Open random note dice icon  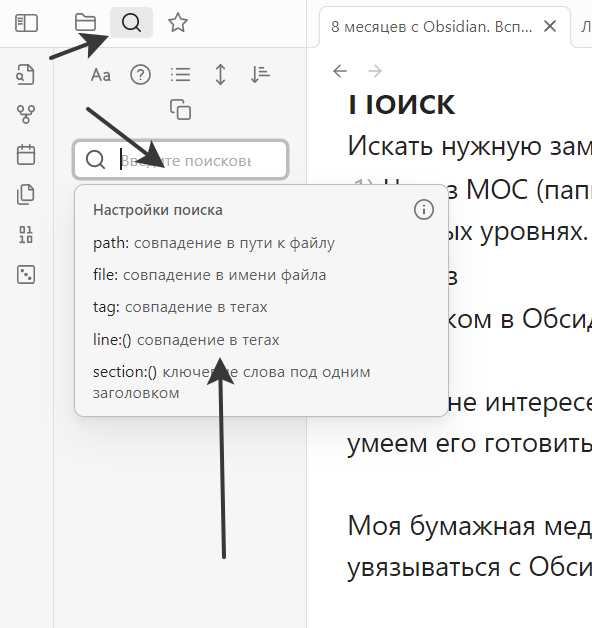tap(26, 275)
